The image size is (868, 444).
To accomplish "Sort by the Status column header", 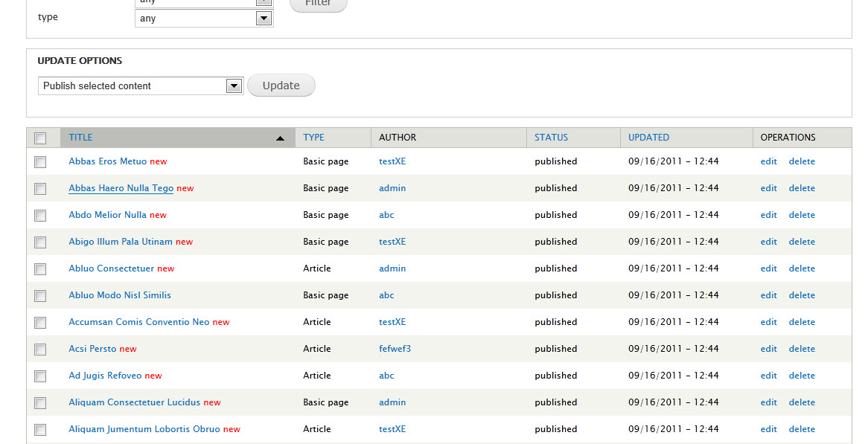I will pyautogui.click(x=551, y=138).
